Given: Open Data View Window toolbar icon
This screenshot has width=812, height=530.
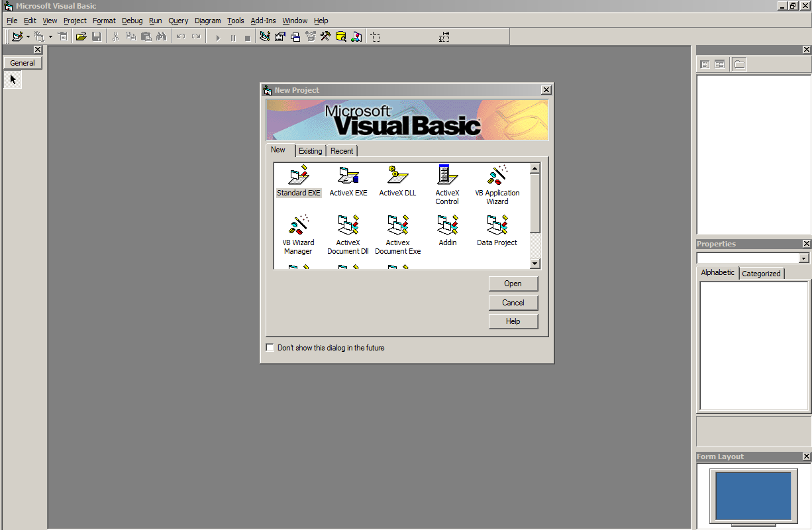Looking at the screenshot, I should (x=341, y=37).
